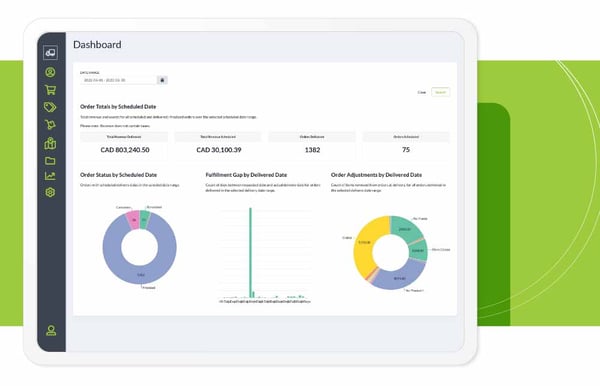Image resolution: width=600 pixels, height=386 pixels.
Task: Click the purple slice of the Order Adjustments donut
Action: (x=399, y=278)
